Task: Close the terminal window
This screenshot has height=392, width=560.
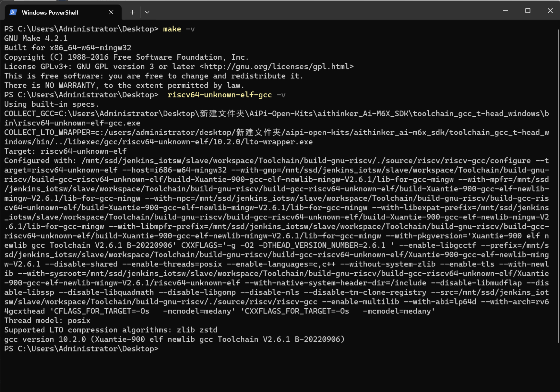Action: point(550,11)
